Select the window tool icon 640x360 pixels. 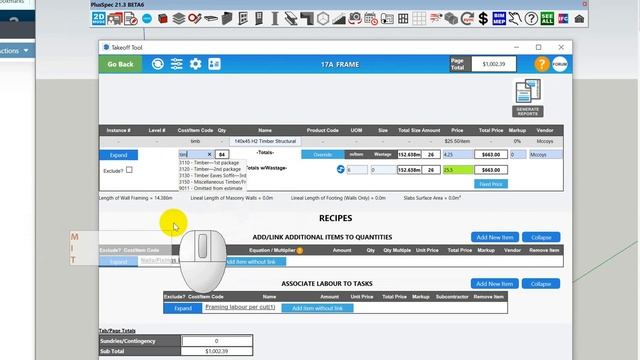(x=243, y=19)
